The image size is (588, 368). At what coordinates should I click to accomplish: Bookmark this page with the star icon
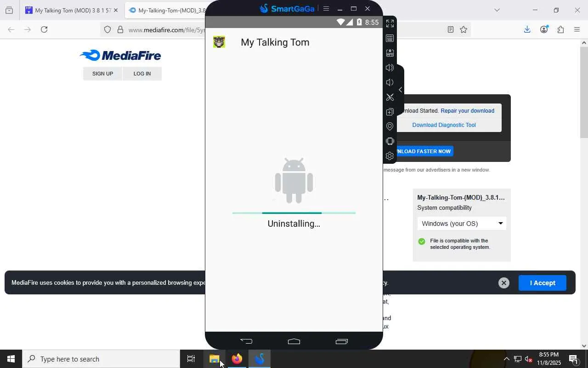click(464, 29)
